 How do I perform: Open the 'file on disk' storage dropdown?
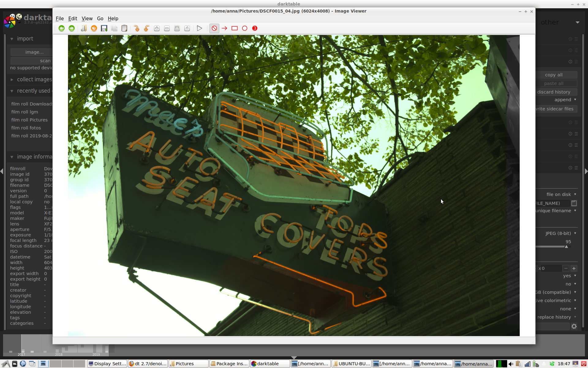[561, 194]
